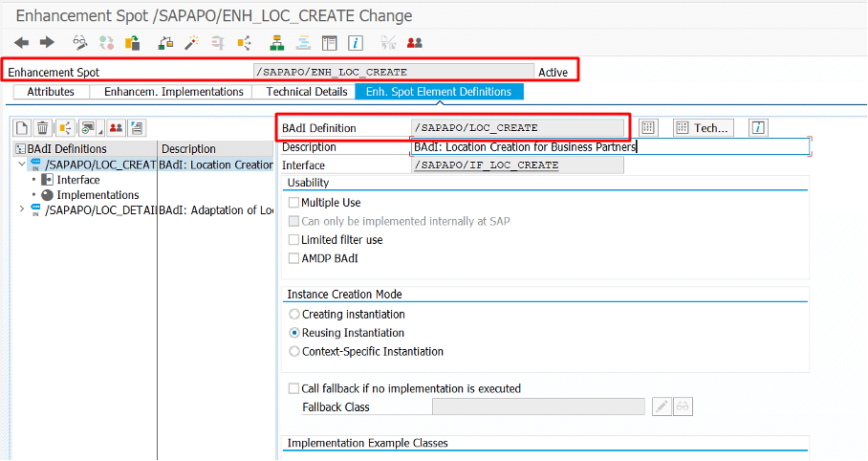This screenshot has height=461, width=868.
Task: Open info icon right of Tech button
Action: pyautogui.click(x=758, y=128)
